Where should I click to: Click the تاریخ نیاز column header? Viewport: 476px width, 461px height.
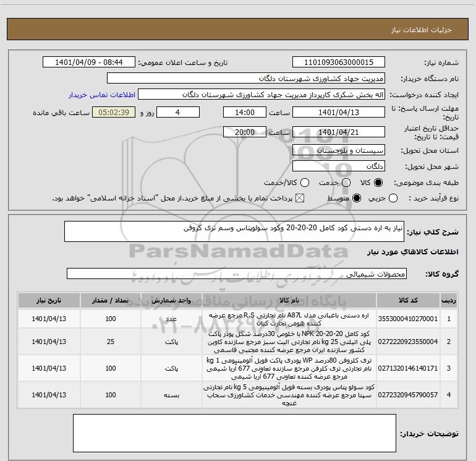coord(49,300)
